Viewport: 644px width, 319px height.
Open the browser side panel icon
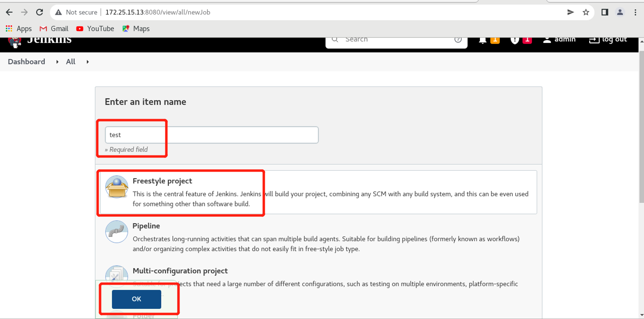[605, 12]
